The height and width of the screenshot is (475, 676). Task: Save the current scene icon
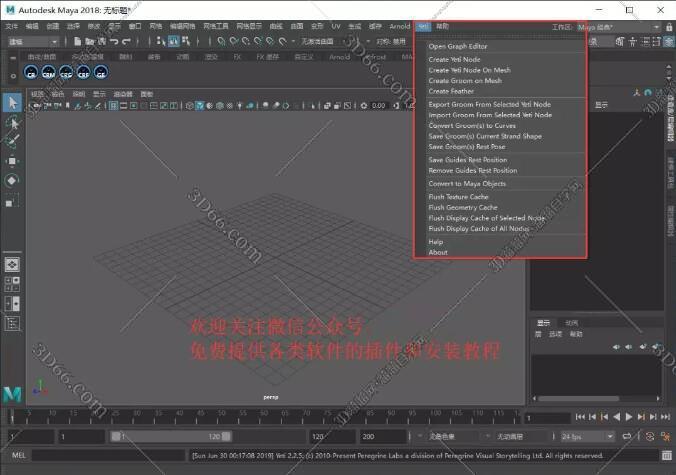coord(102,41)
